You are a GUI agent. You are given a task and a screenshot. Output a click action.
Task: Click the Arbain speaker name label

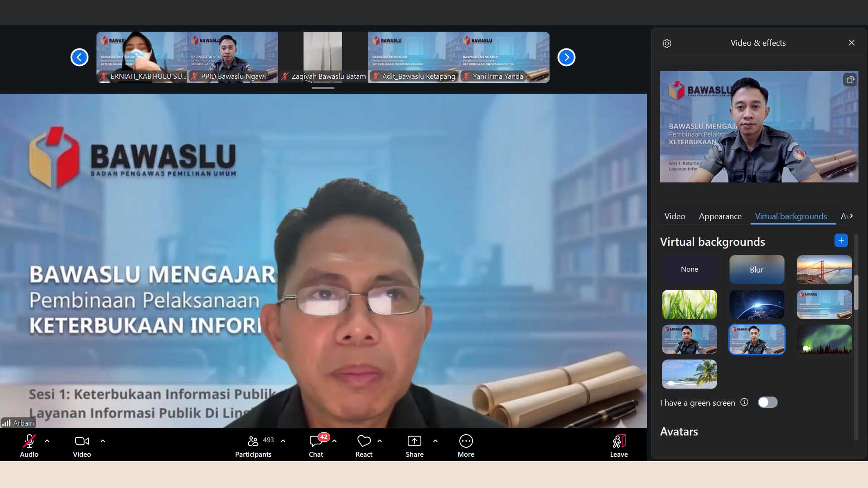click(x=24, y=423)
